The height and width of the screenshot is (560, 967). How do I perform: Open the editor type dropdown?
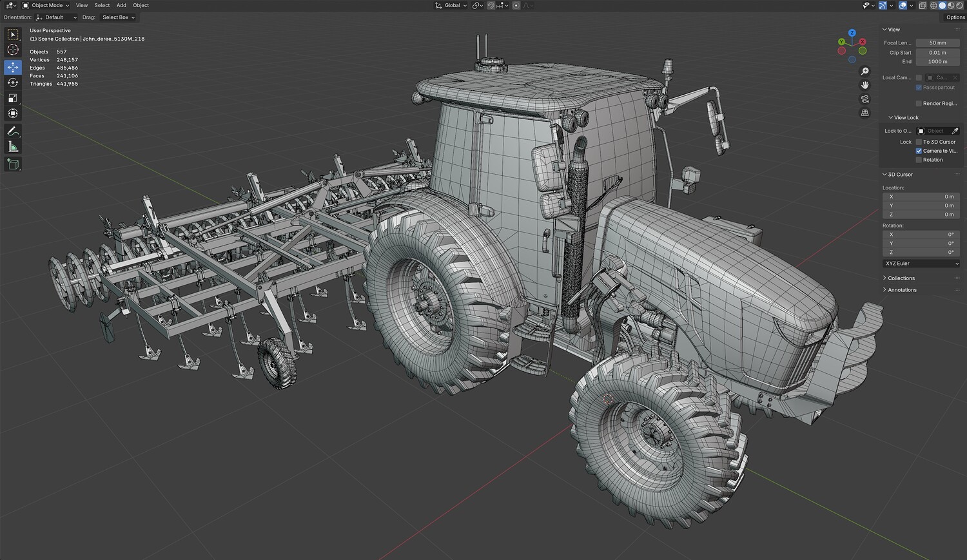tap(10, 5)
